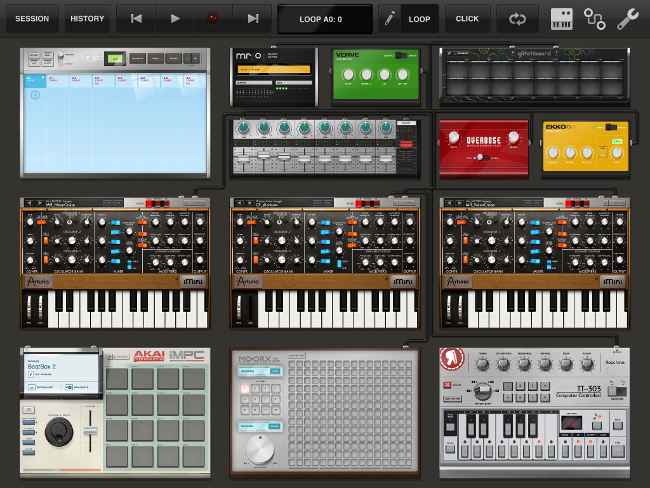Tap the red round logo on TT-303
The image size is (650, 488).
(452, 359)
